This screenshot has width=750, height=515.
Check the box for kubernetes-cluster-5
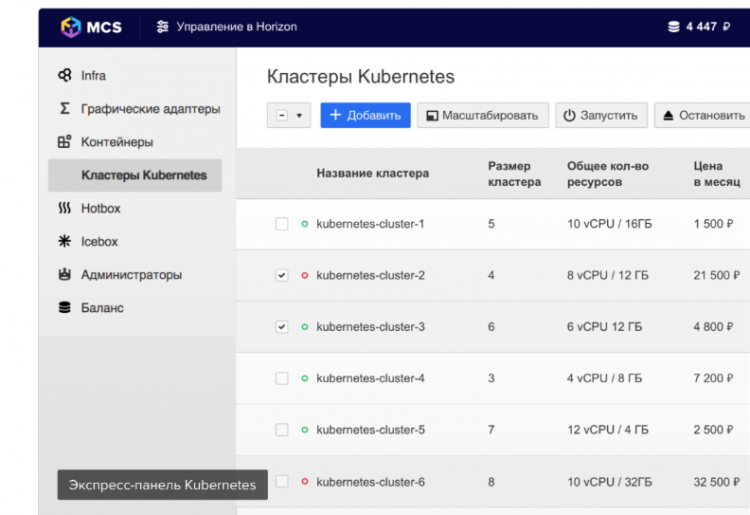[x=282, y=430]
